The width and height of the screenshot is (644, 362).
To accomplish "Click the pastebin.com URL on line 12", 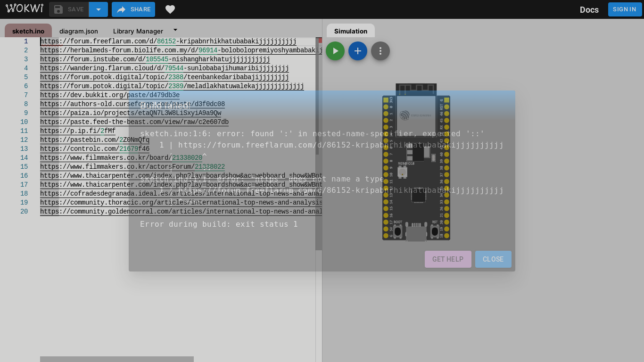I will coord(95,140).
